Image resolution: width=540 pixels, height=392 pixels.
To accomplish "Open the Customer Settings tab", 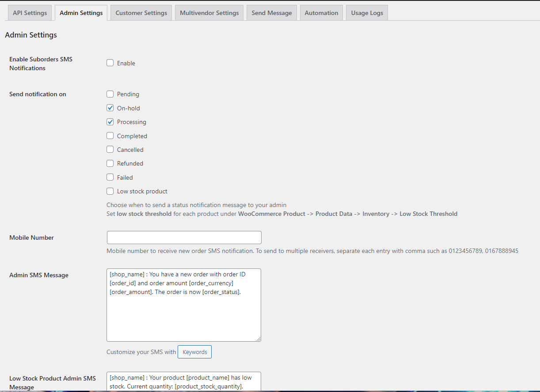I will [141, 13].
